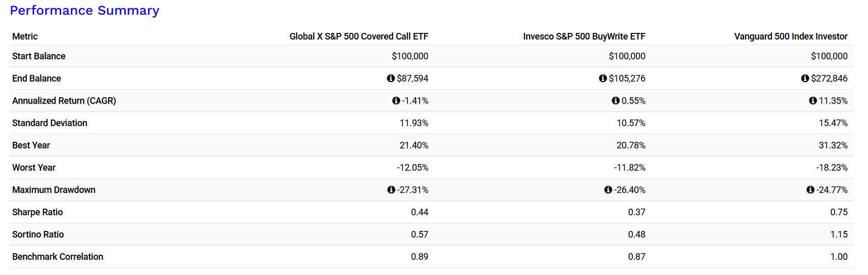This screenshot has height=275, width=868.
Task: Select the Vanguard Best Year value 31.32%
Action: pos(833,145)
